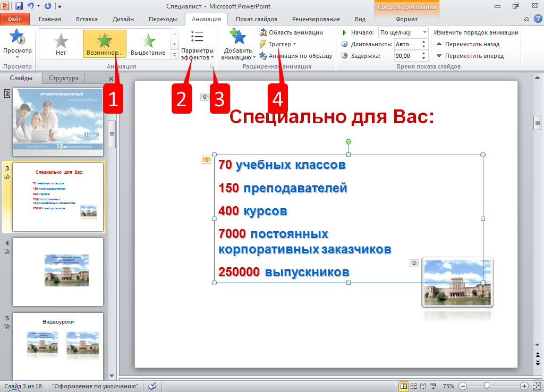
Task: Start Slide Show view from status bar
Action: 433,386
